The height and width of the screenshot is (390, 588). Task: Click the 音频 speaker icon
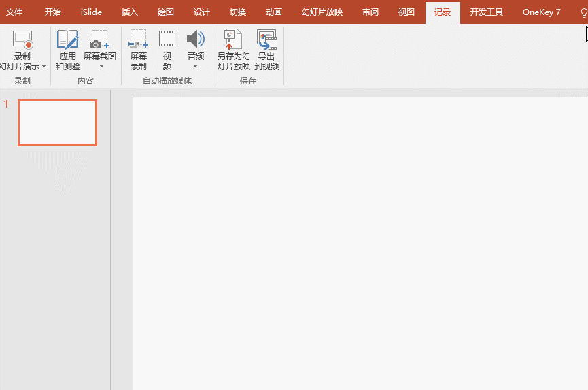196,39
